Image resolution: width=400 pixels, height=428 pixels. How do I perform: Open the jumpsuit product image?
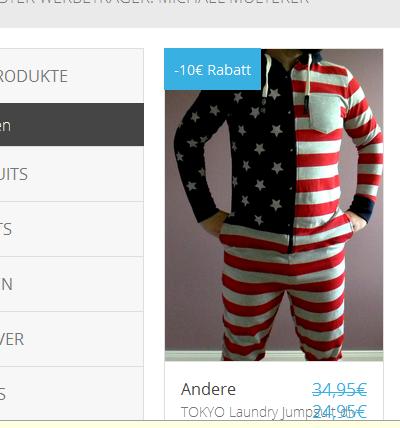(x=274, y=205)
